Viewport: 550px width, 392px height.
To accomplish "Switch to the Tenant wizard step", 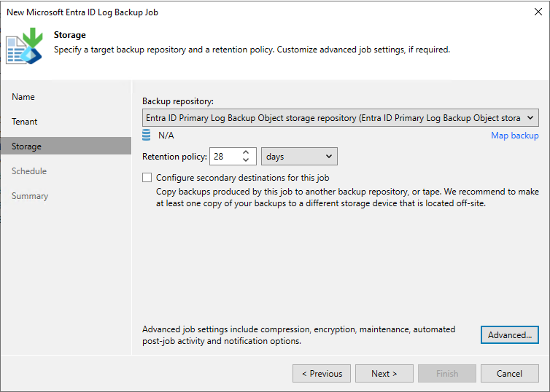I will pyautogui.click(x=25, y=122).
